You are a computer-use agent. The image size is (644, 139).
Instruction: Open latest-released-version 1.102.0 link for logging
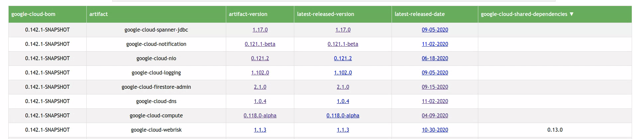coord(343,72)
